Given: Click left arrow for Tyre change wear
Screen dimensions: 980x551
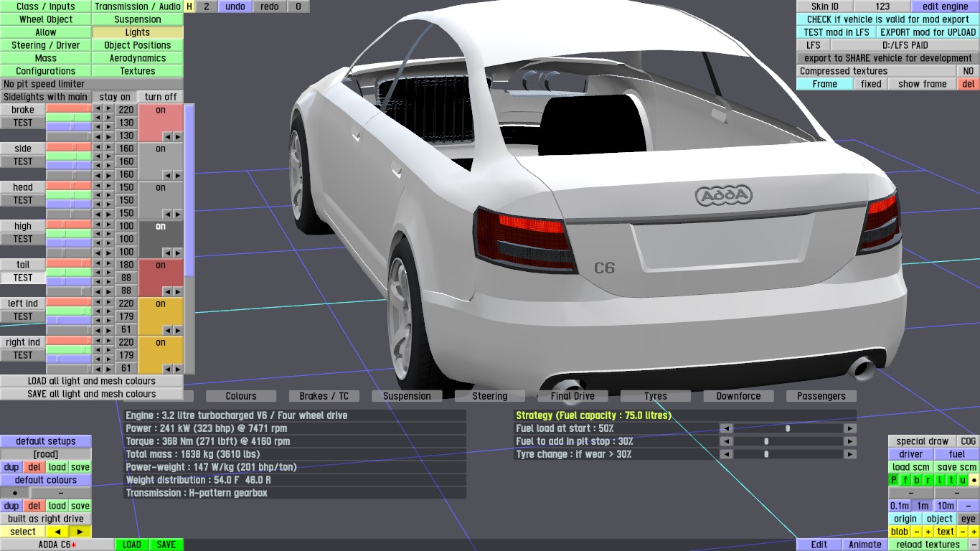Looking at the screenshot, I should 726,454.
